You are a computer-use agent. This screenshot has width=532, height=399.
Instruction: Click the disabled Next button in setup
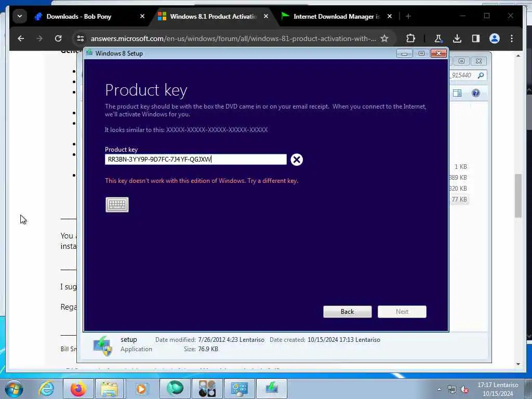(x=402, y=312)
